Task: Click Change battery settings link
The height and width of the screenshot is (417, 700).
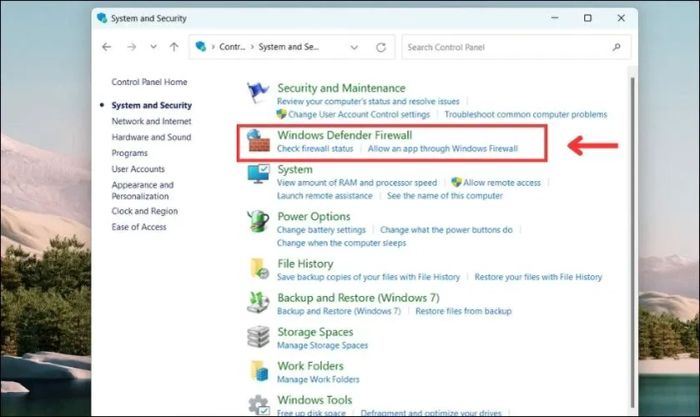Action: (x=321, y=230)
